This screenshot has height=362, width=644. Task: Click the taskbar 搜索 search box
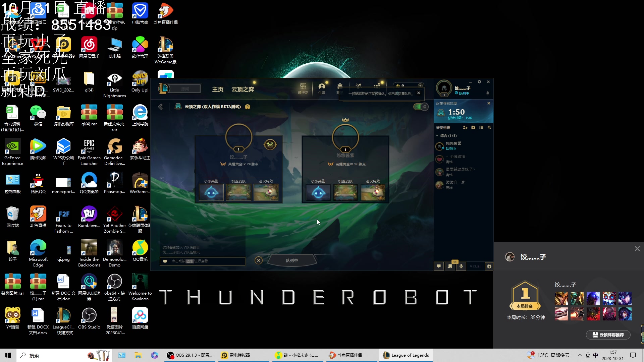coord(64,355)
